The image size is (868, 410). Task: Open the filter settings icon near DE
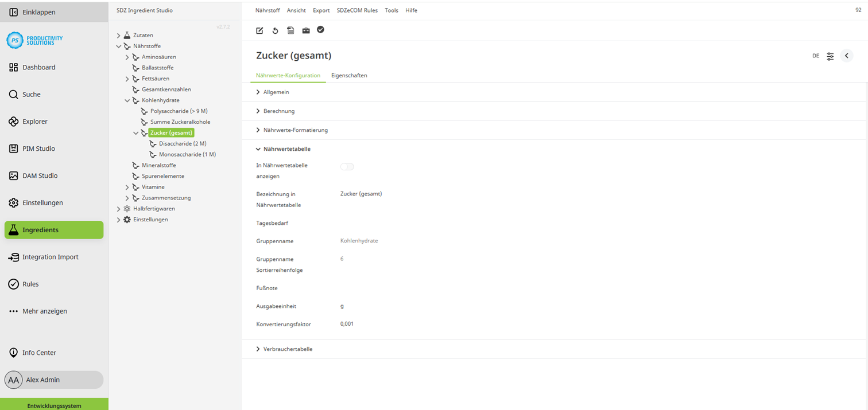(x=830, y=56)
